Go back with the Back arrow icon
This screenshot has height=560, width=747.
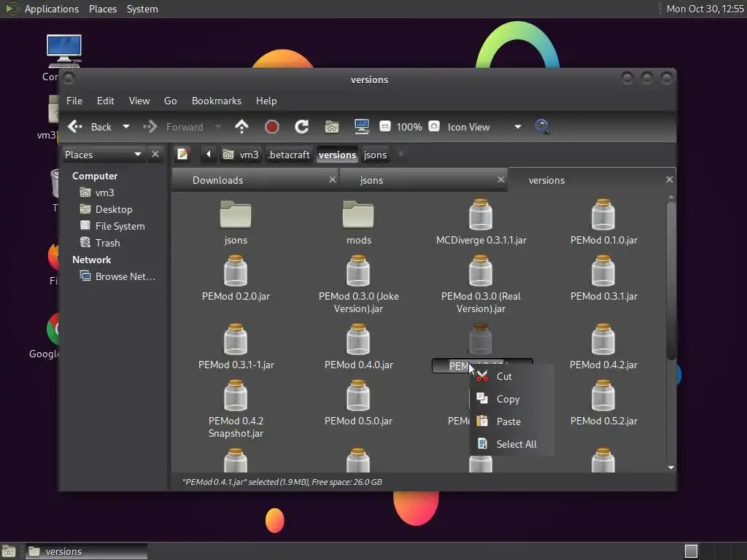[x=75, y=127]
